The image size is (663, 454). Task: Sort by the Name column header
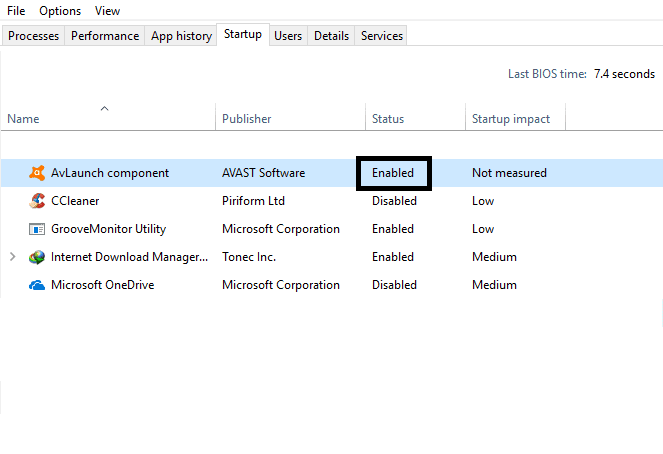coord(23,119)
